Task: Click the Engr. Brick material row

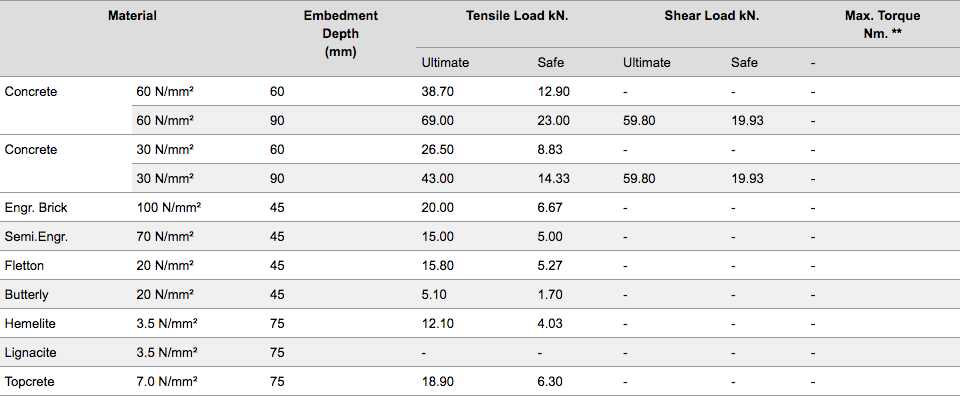Action: [x=480, y=207]
